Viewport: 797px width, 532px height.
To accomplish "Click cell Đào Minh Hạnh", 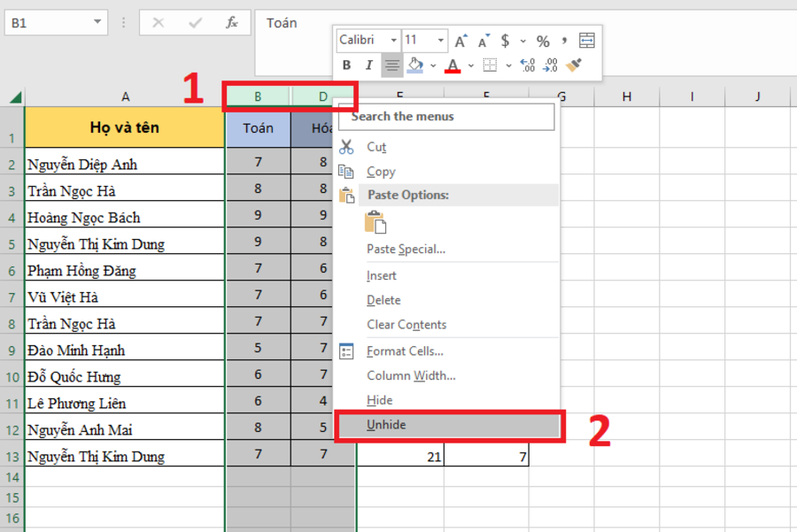I will [125, 348].
